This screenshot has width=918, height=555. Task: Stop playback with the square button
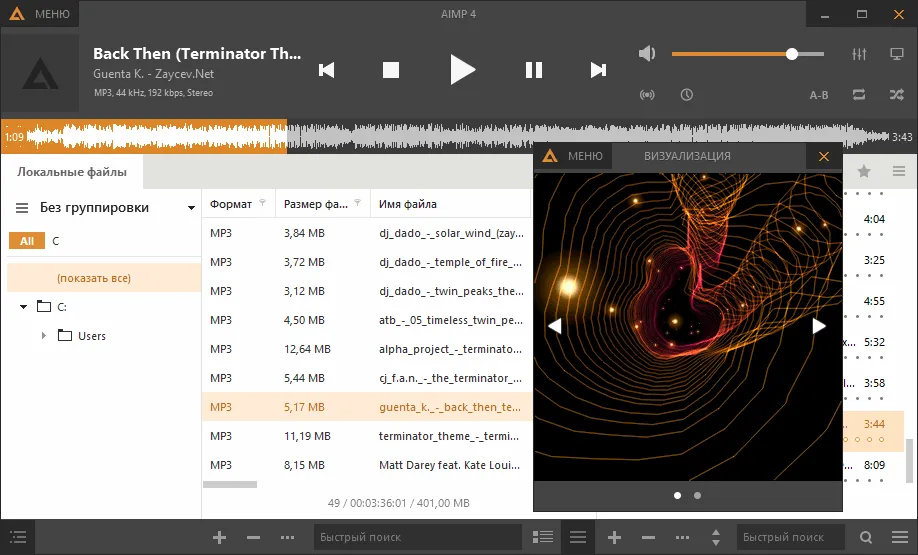[391, 70]
